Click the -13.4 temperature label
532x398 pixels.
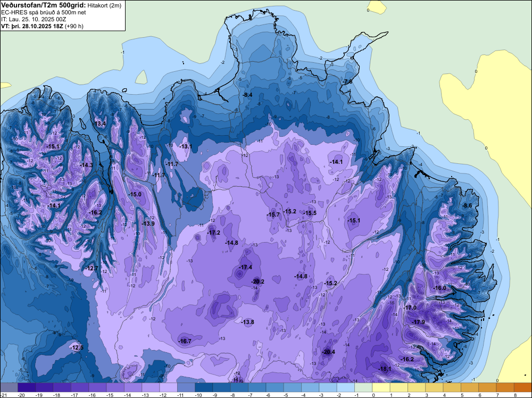click(x=100, y=124)
